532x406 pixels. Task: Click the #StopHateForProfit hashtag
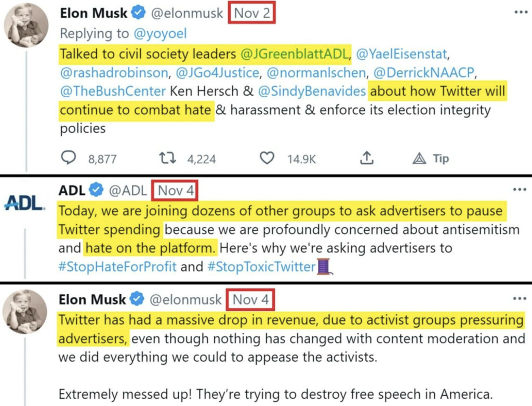point(118,267)
